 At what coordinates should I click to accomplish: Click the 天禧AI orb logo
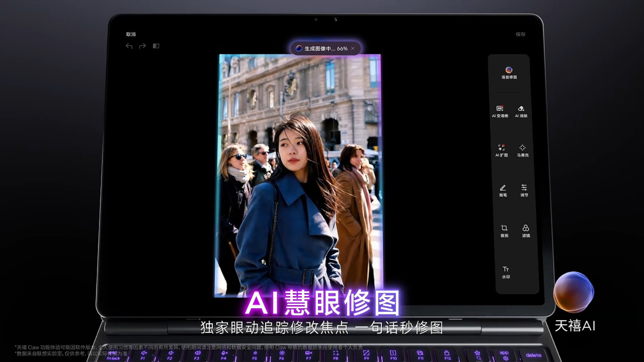tap(574, 292)
